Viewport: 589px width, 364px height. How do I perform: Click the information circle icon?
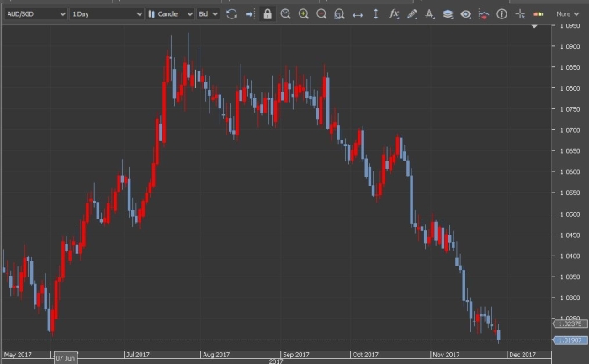click(501, 14)
